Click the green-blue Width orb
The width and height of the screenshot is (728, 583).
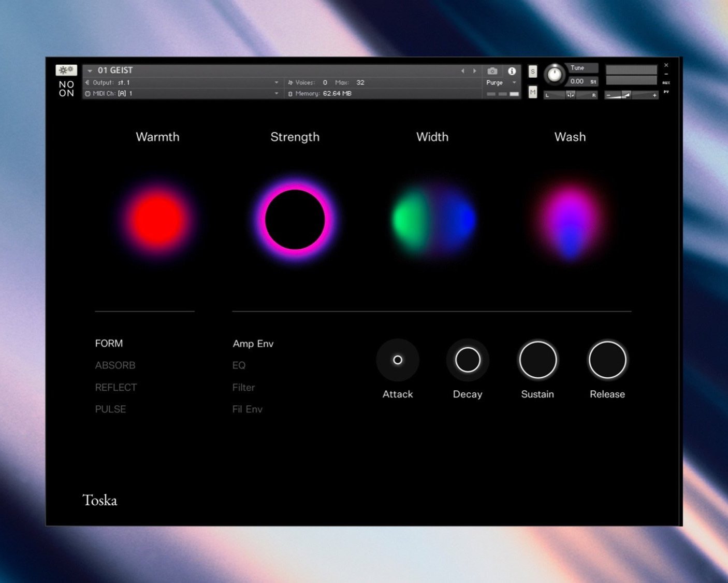click(x=433, y=220)
